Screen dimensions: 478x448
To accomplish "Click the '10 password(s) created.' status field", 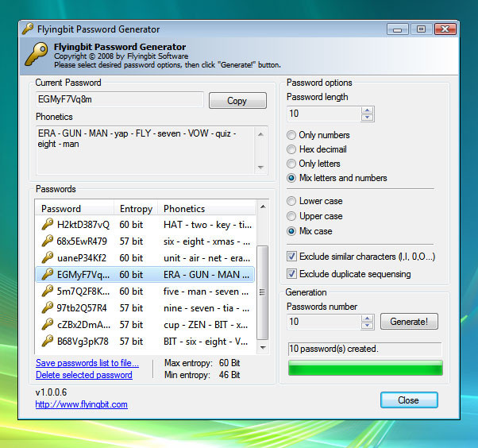I will pyautogui.click(x=365, y=349).
